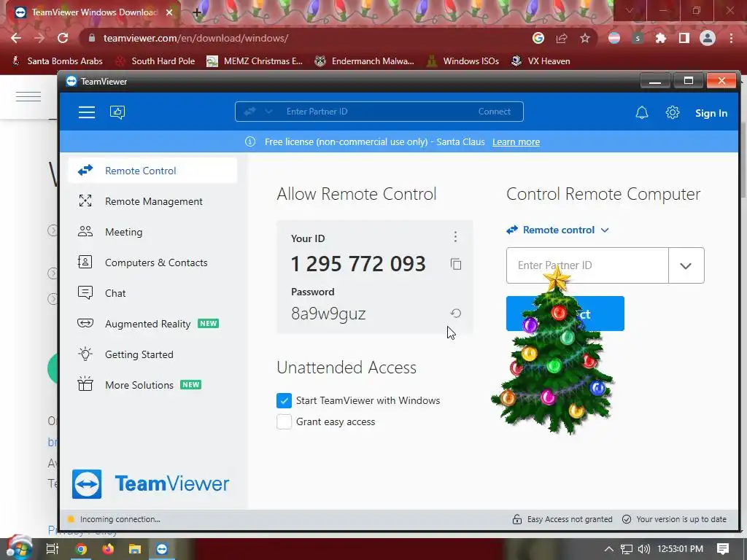This screenshot has height=560, width=747.
Task: Click the Google icon in address bar
Action: pyautogui.click(x=538, y=38)
